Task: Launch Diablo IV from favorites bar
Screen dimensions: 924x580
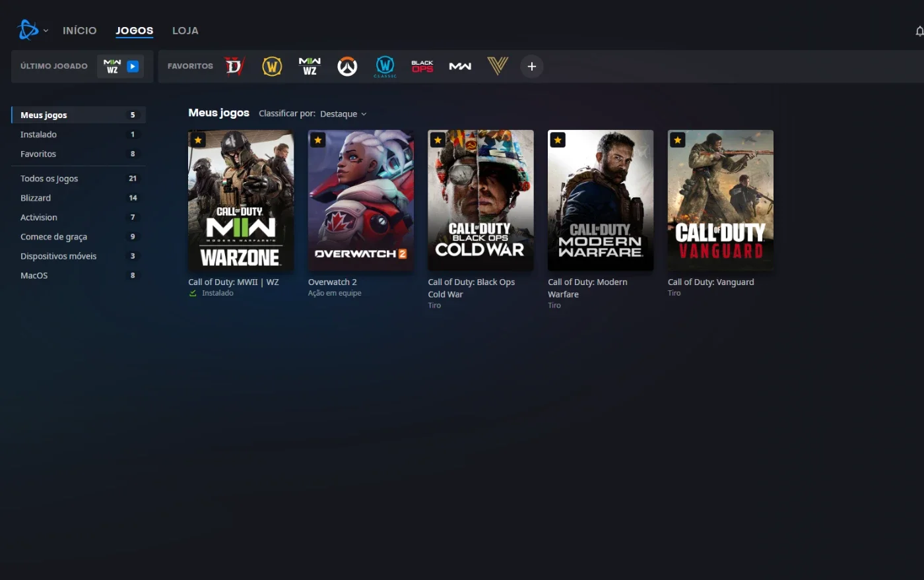Action: click(234, 66)
